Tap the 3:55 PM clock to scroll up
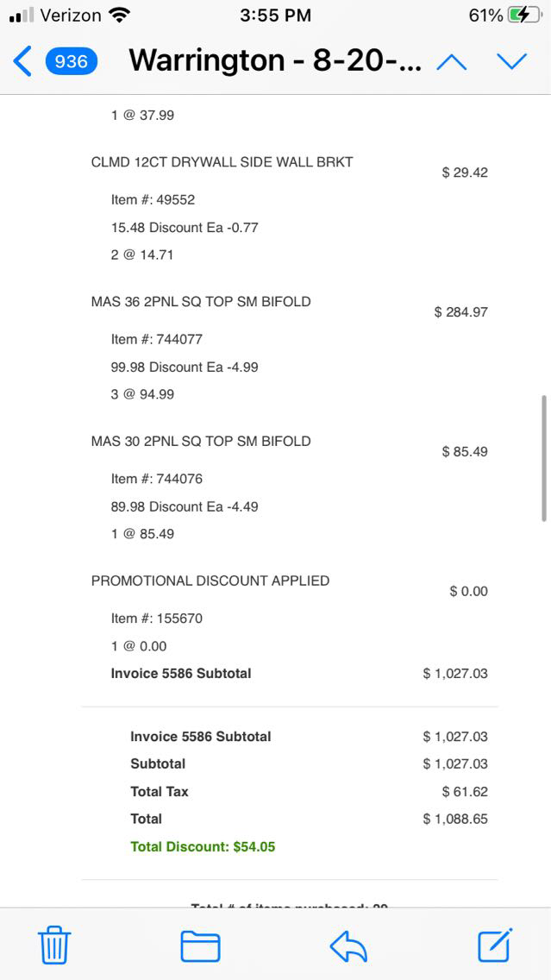 pyautogui.click(x=274, y=16)
